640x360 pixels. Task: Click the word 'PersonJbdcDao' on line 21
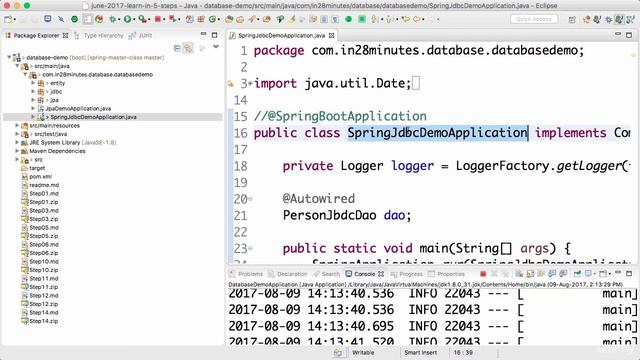pyautogui.click(x=329, y=215)
